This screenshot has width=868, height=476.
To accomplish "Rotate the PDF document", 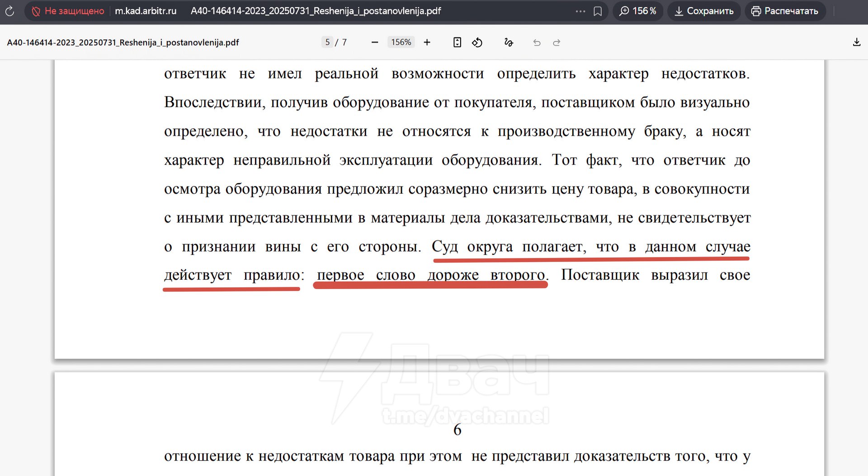I will click(x=477, y=43).
